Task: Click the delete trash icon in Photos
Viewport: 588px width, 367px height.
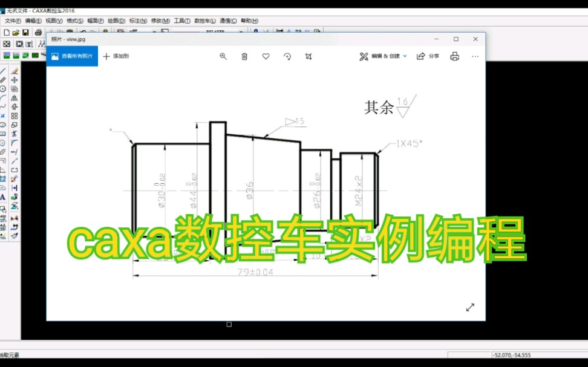Action: pos(244,56)
